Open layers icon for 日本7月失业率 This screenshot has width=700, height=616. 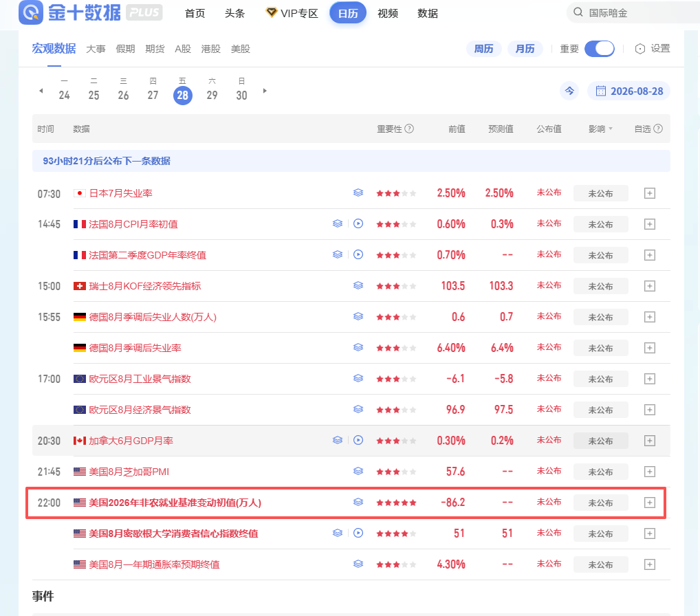pos(358,192)
